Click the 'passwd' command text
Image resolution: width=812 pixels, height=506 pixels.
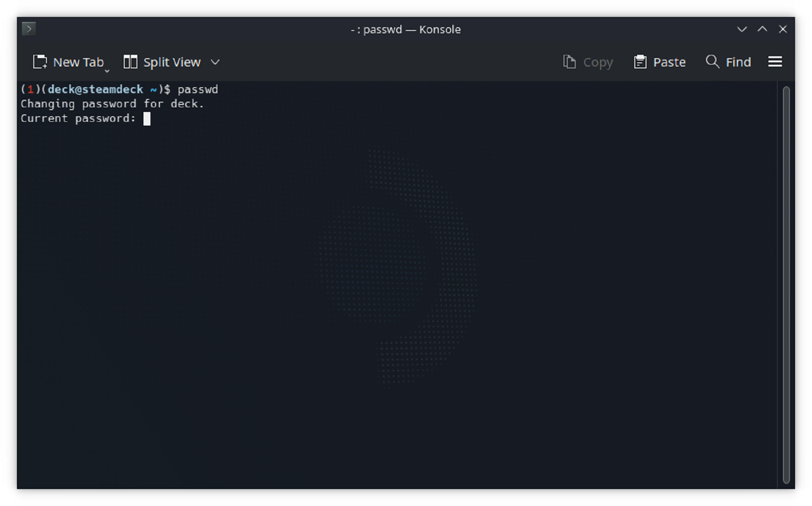198,89
